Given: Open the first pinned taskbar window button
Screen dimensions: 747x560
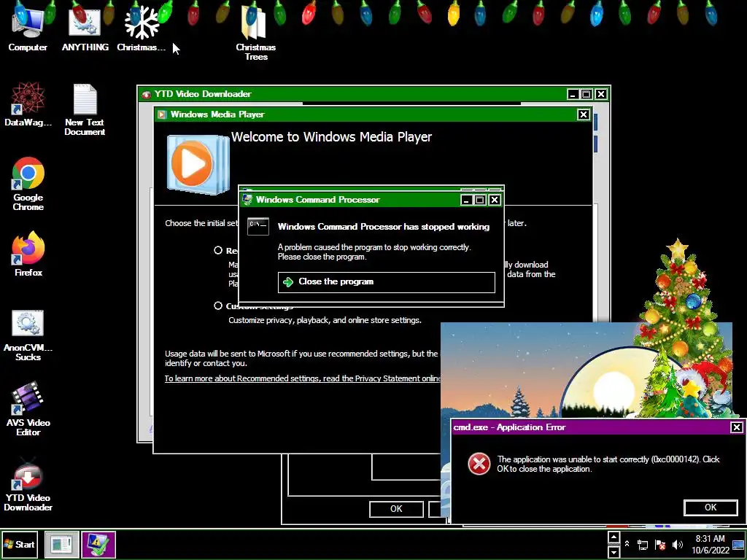Looking at the screenshot, I should (61, 544).
